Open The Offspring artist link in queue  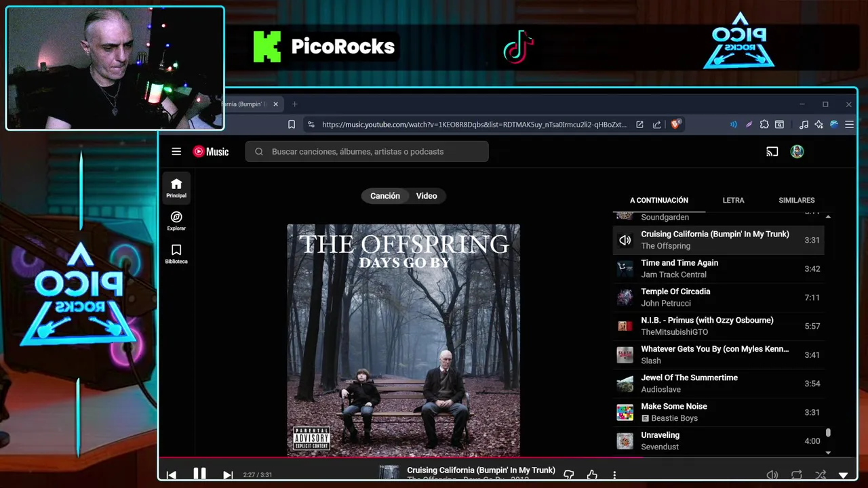[665, 246]
